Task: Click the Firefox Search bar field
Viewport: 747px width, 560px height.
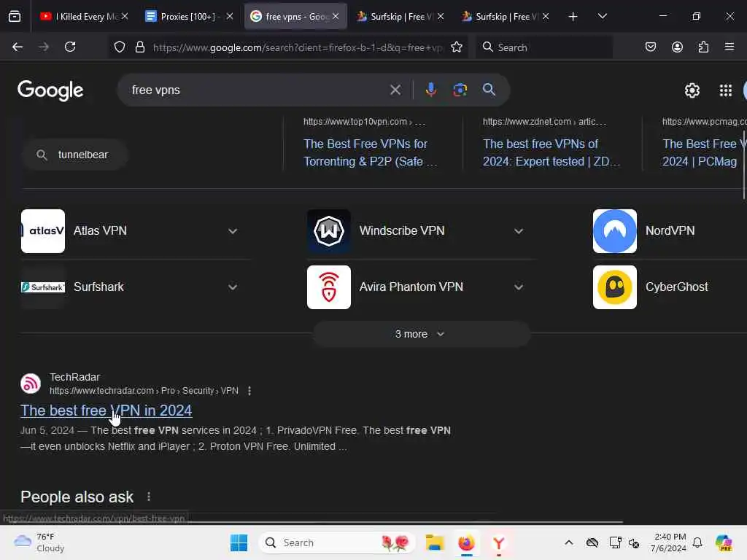Action: (543, 47)
